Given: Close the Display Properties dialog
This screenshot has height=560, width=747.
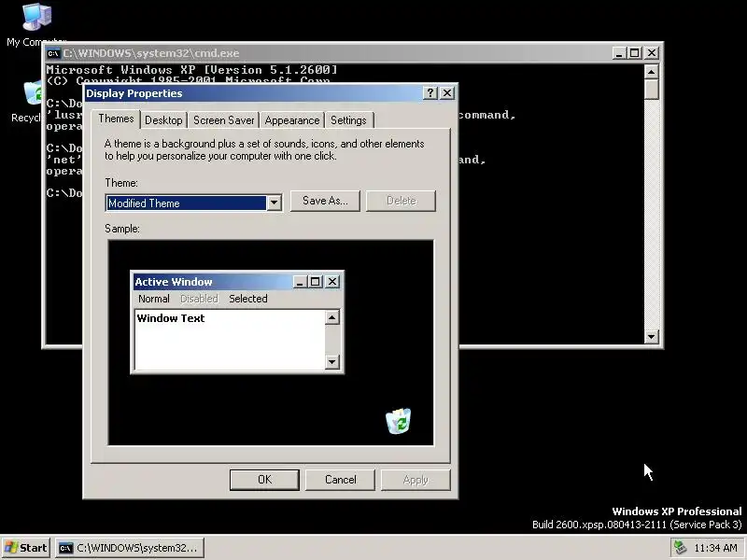Looking at the screenshot, I should coord(447,92).
